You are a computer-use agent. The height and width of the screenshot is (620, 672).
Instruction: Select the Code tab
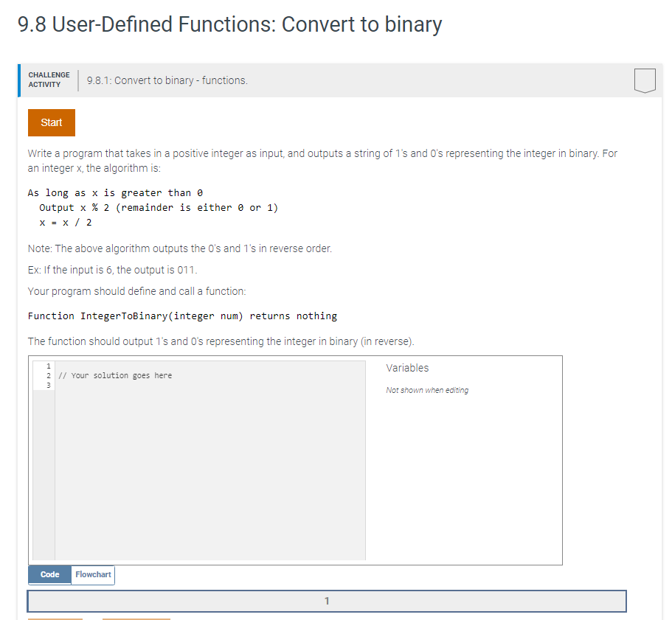coord(49,574)
